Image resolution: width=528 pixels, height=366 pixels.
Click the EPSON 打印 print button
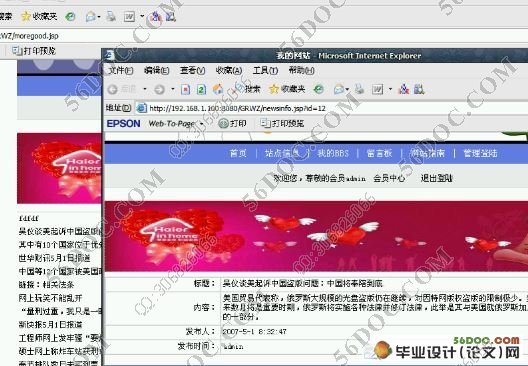232,124
